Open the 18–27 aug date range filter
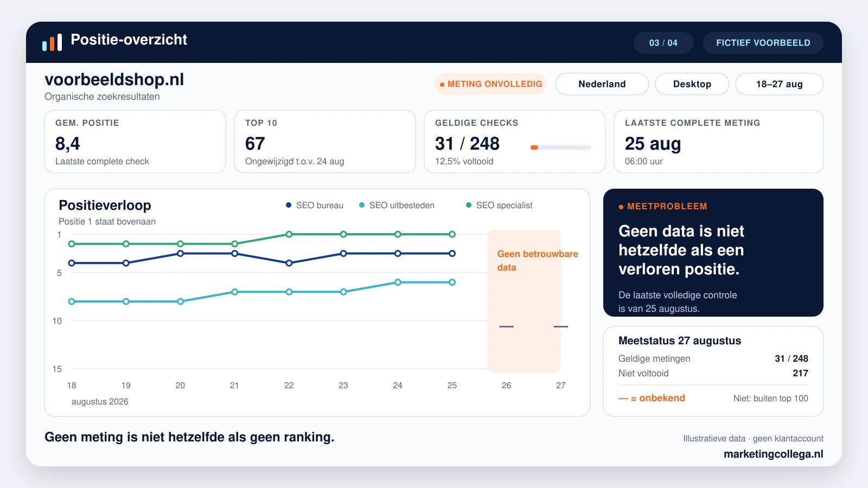The width and height of the screenshot is (868, 488). pos(779,84)
